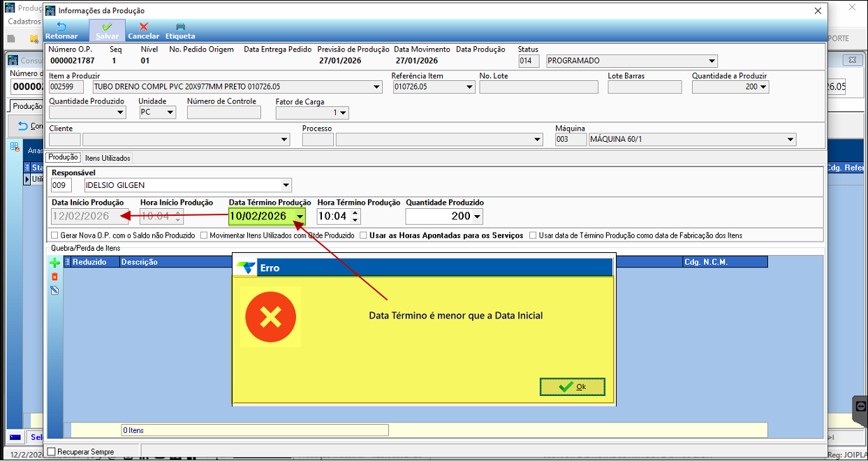The image size is (868, 461).
Task: Add item with green plus icon
Action: click(54, 263)
